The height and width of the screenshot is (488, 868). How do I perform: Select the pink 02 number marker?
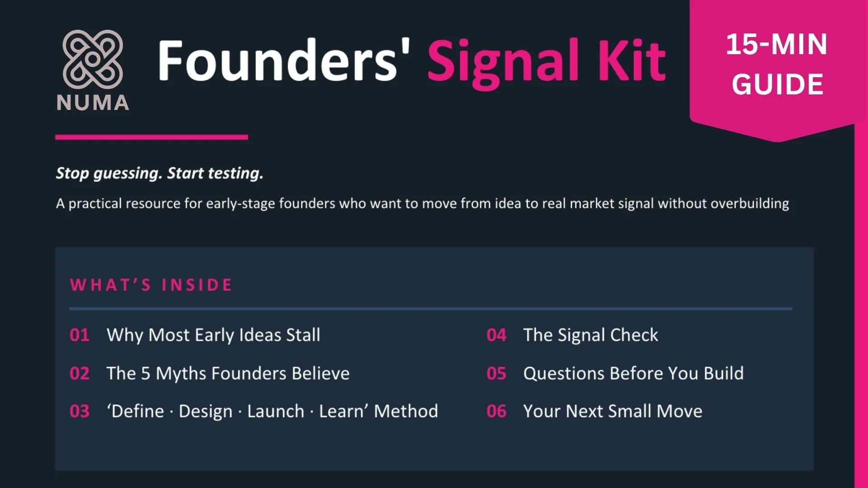coord(80,373)
